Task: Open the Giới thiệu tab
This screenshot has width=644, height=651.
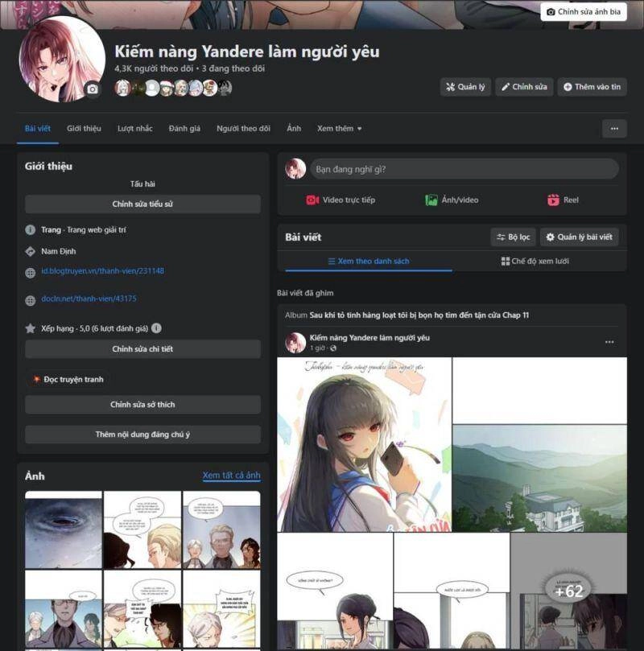Action: (84, 129)
